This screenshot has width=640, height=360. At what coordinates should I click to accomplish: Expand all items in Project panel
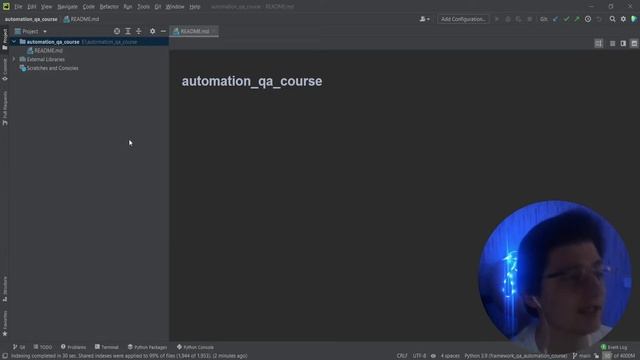(x=128, y=31)
